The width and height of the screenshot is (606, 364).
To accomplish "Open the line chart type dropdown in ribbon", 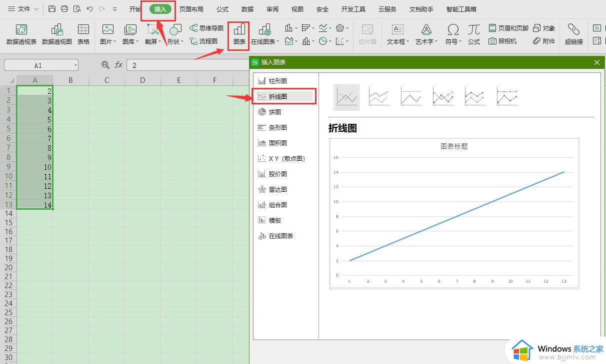I will coord(325,28).
